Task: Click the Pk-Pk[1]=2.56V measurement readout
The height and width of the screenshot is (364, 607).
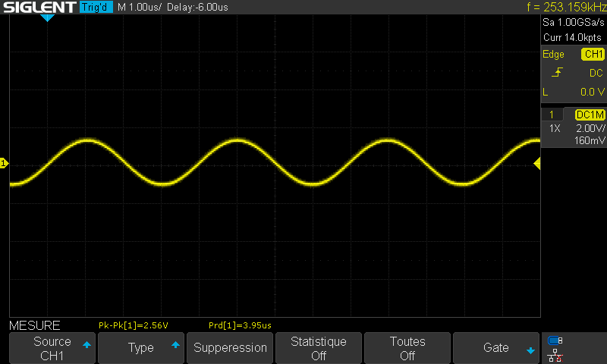Action: [134, 325]
